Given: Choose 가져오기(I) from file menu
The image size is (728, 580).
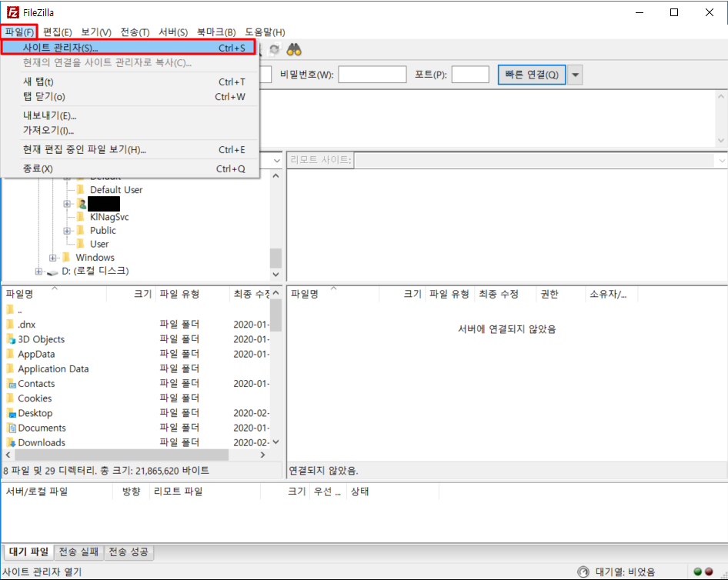Looking at the screenshot, I should coord(130,130).
